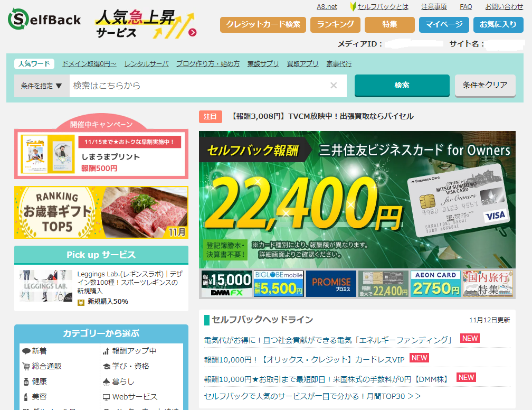The width and height of the screenshot is (532, 410).
Task: Open the 特集 tab
Action: [389, 24]
